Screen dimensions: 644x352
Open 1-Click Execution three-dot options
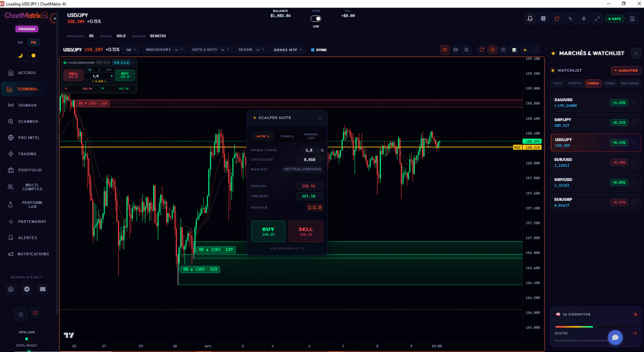point(133,63)
